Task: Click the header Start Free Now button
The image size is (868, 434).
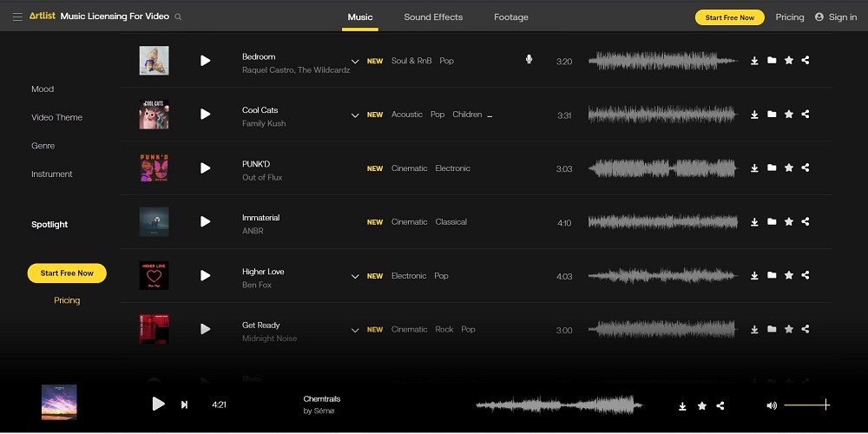Action: coord(730,17)
